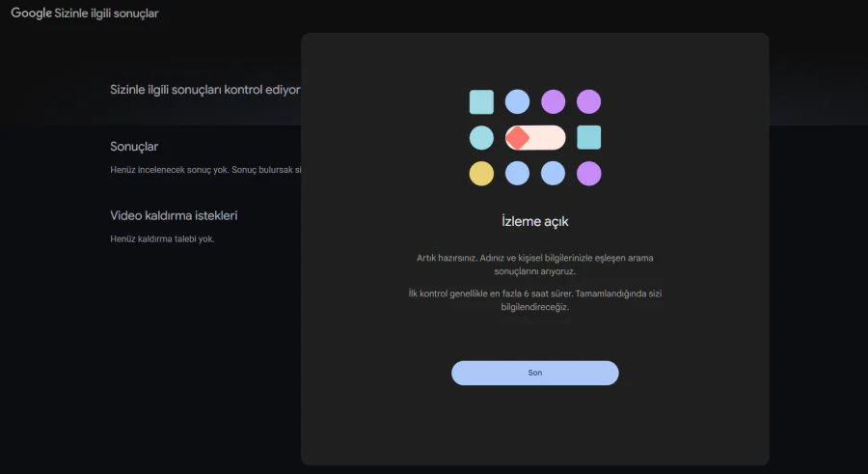
Task: Click the Son button in the dialog
Action: 534,373
